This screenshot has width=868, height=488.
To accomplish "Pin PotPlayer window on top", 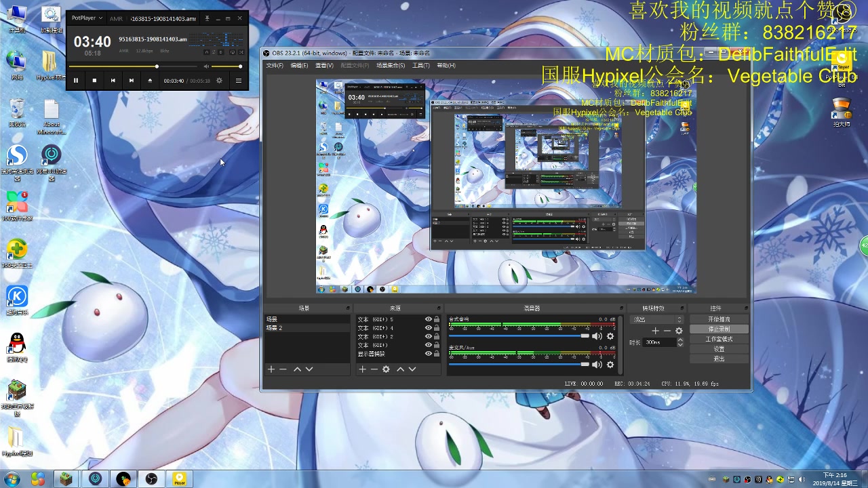I will point(208,18).
